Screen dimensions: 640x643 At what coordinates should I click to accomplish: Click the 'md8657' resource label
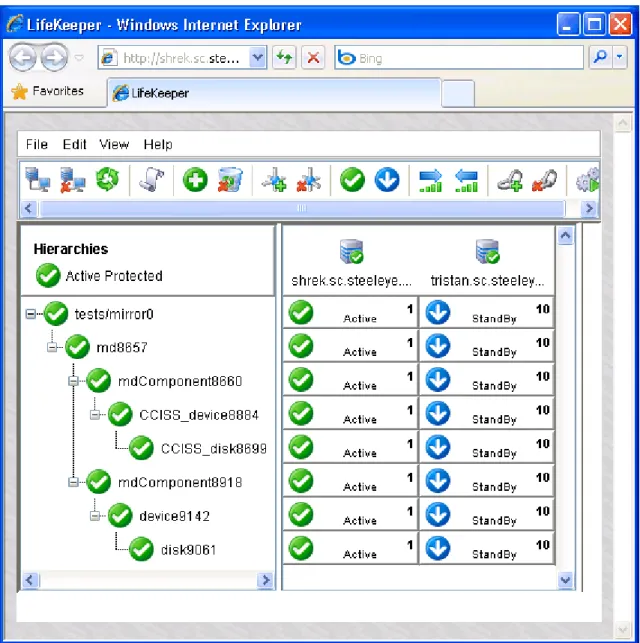(x=121, y=348)
